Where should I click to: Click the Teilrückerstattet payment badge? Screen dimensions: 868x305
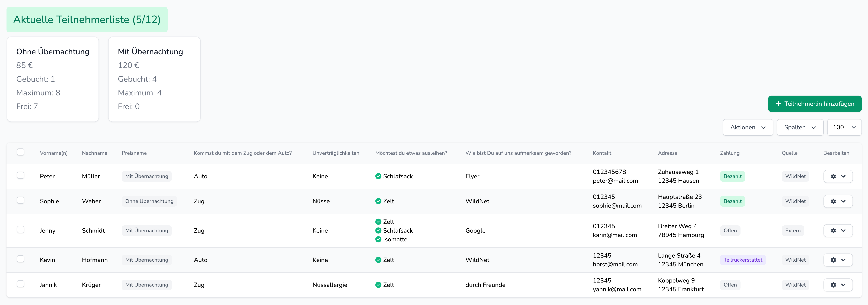point(743,260)
